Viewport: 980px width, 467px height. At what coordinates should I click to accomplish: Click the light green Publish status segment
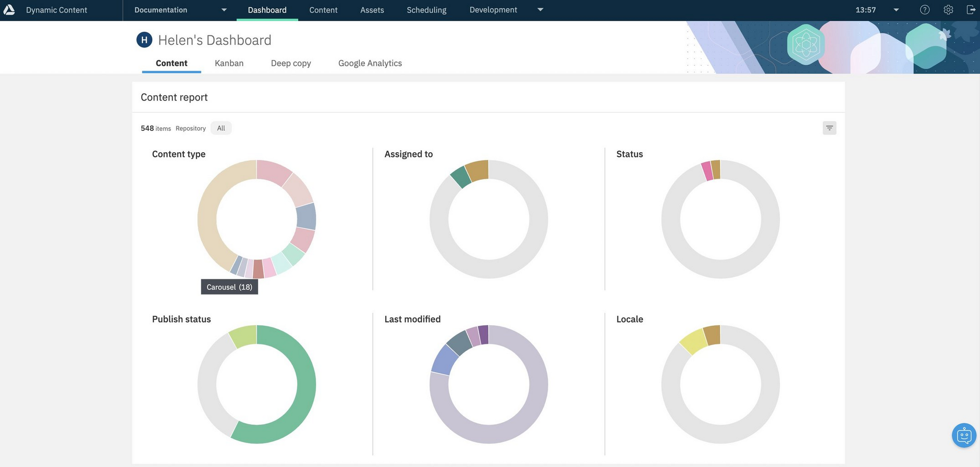click(243, 337)
